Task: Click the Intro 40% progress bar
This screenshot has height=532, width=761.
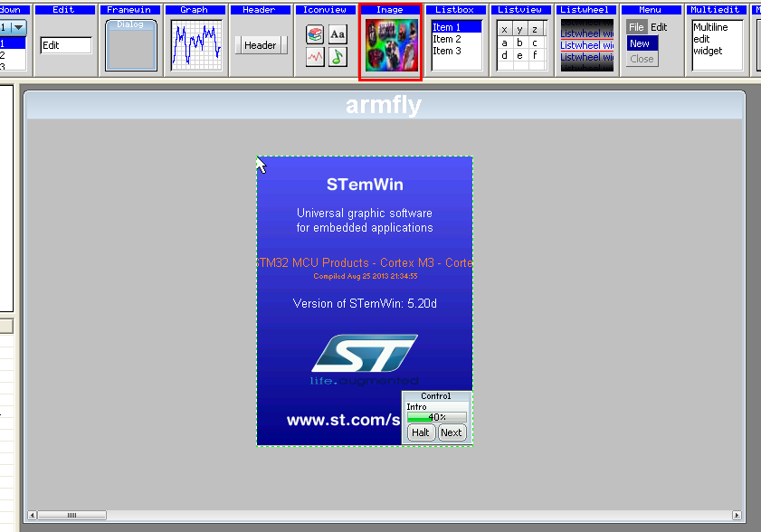Action: [x=437, y=417]
